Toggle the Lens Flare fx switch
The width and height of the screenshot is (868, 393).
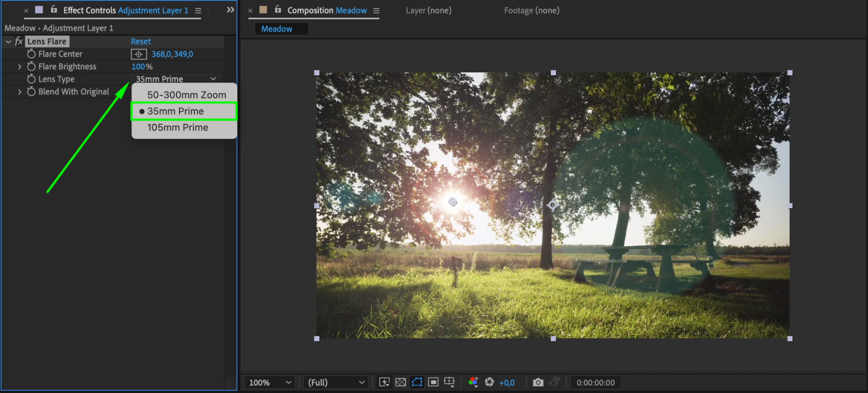coord(19,41)
